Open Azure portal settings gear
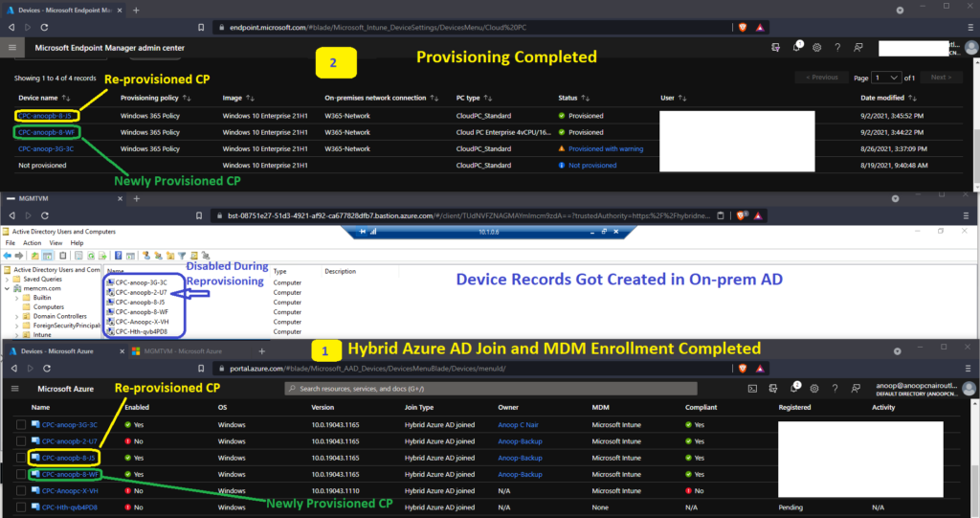The width and height of the screenshot is (980, 518). click(x=814, y=389)
